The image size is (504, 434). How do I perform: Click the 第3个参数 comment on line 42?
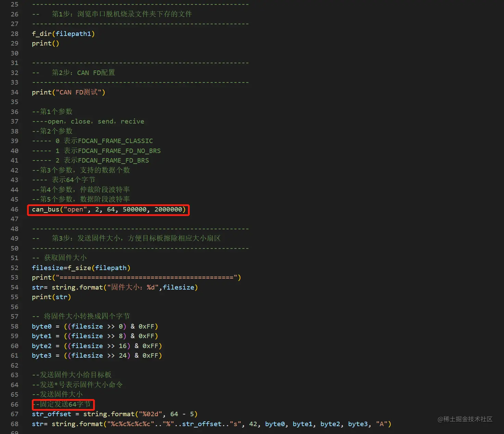pos(81,170)
